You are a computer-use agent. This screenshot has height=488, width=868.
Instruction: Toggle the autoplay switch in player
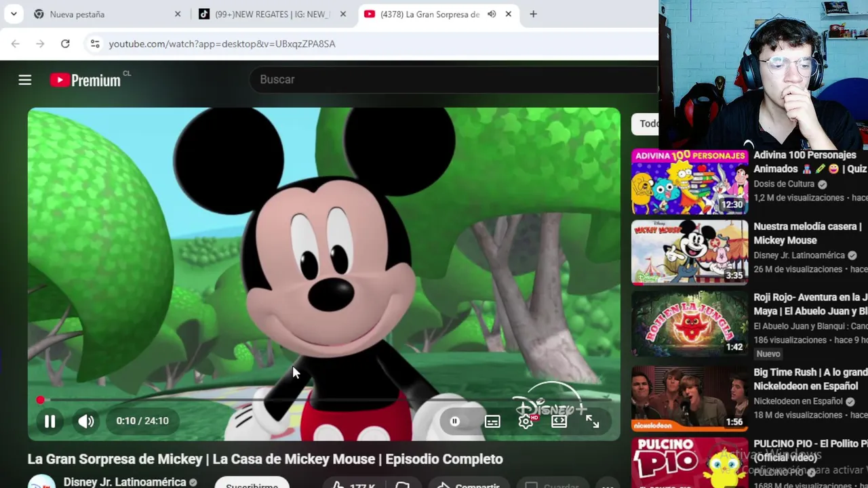pyautogui.click(x=455, y=421)
